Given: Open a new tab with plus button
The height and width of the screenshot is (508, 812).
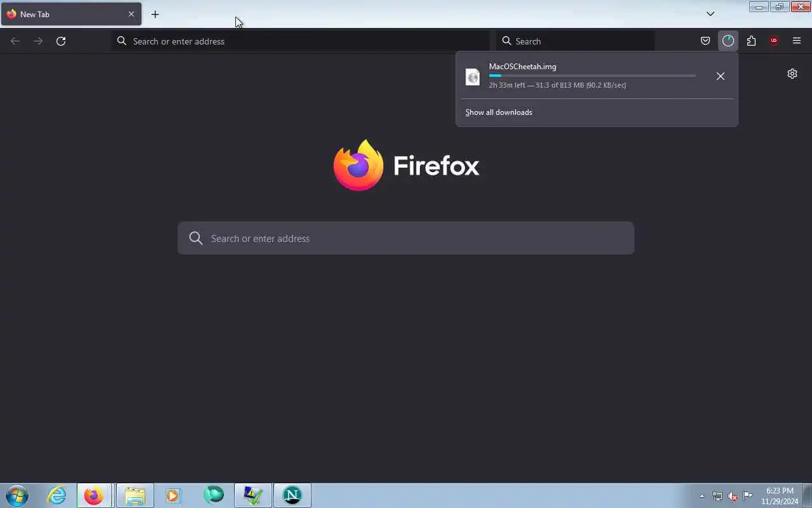Looking at the screenshot, I should [x=155, y=14].
